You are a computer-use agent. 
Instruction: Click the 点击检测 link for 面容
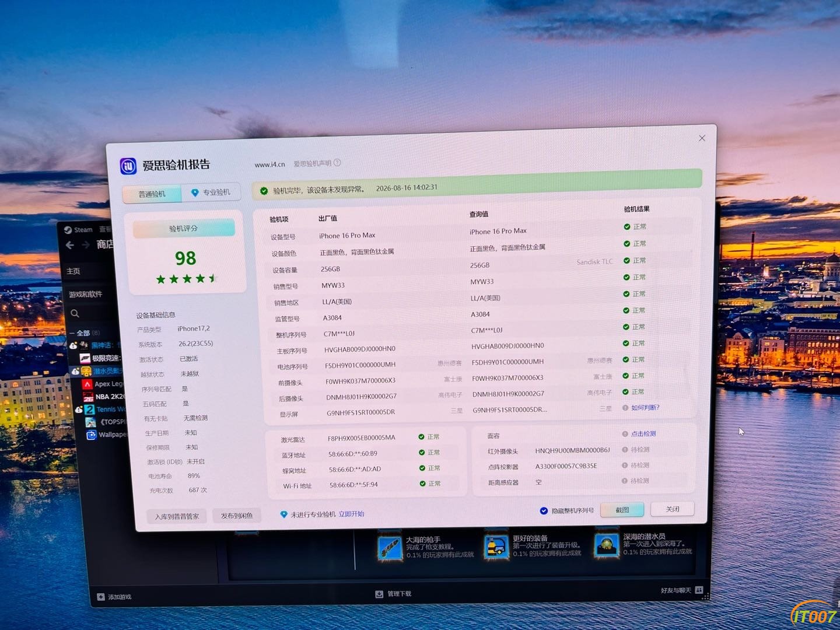point(643,434)
